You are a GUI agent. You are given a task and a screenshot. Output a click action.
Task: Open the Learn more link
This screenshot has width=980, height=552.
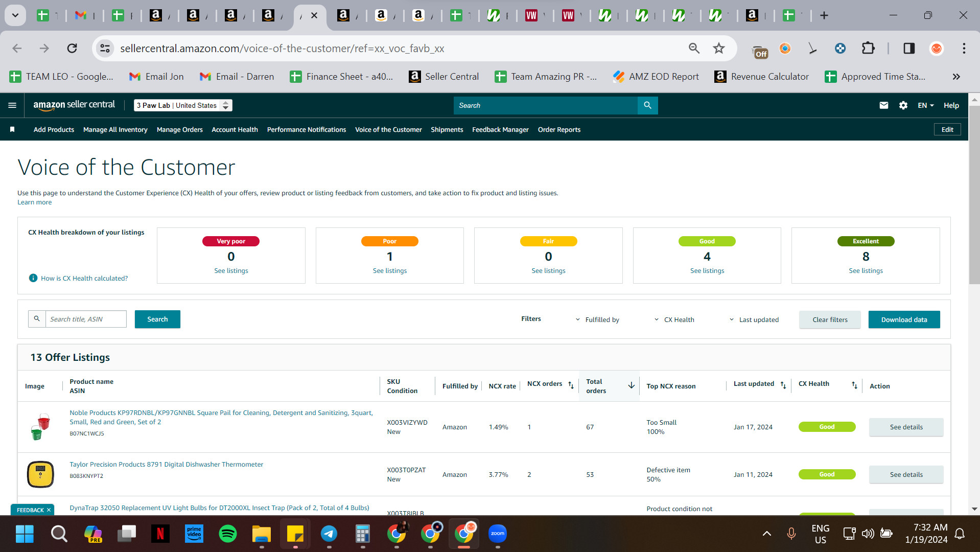(35, 202)
